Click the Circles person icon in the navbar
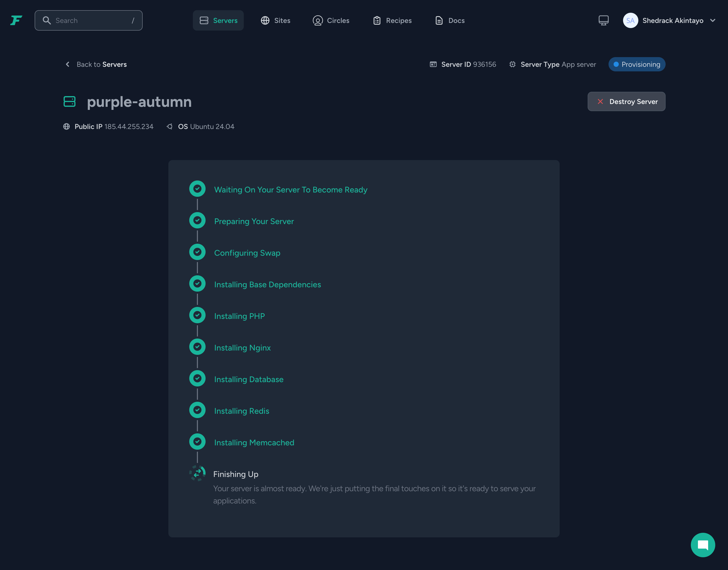728x570 pixels. (x=317, y=20)
